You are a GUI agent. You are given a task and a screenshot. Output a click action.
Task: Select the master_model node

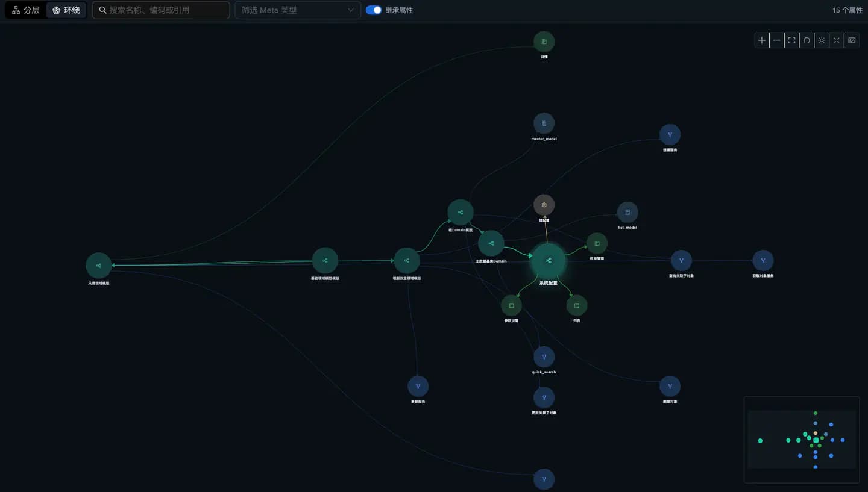tap(544, 123)
